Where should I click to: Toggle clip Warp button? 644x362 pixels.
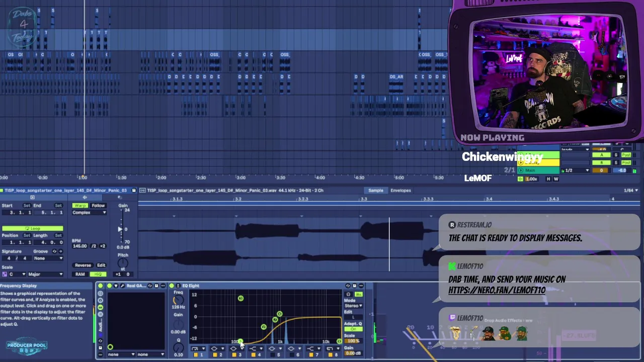[x=80, y=206]
